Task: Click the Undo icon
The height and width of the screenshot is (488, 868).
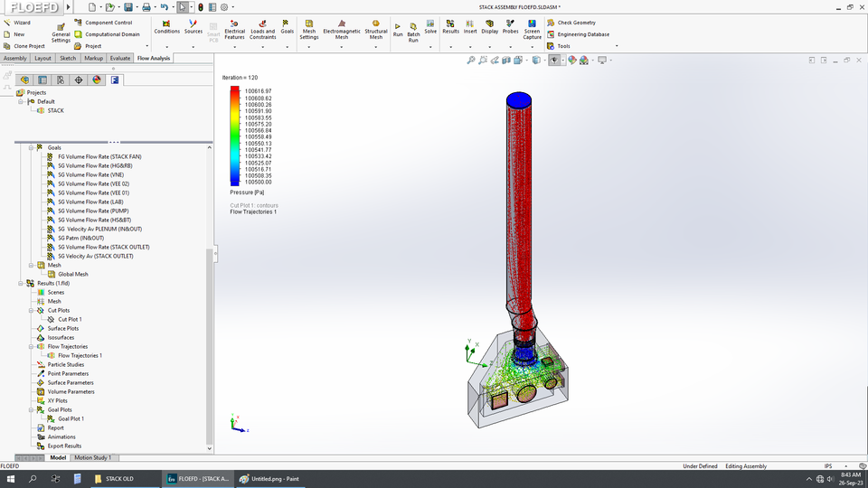Action: tap(164, 7)
